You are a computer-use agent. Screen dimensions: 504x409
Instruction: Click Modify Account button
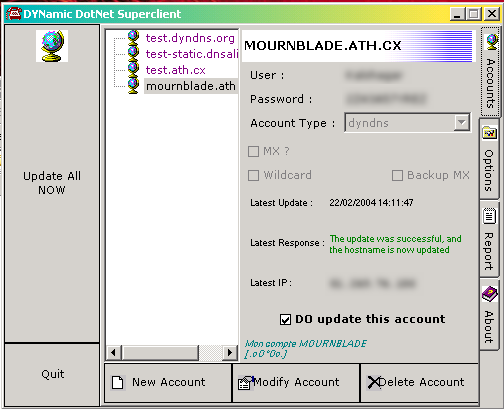pos(296,383)
